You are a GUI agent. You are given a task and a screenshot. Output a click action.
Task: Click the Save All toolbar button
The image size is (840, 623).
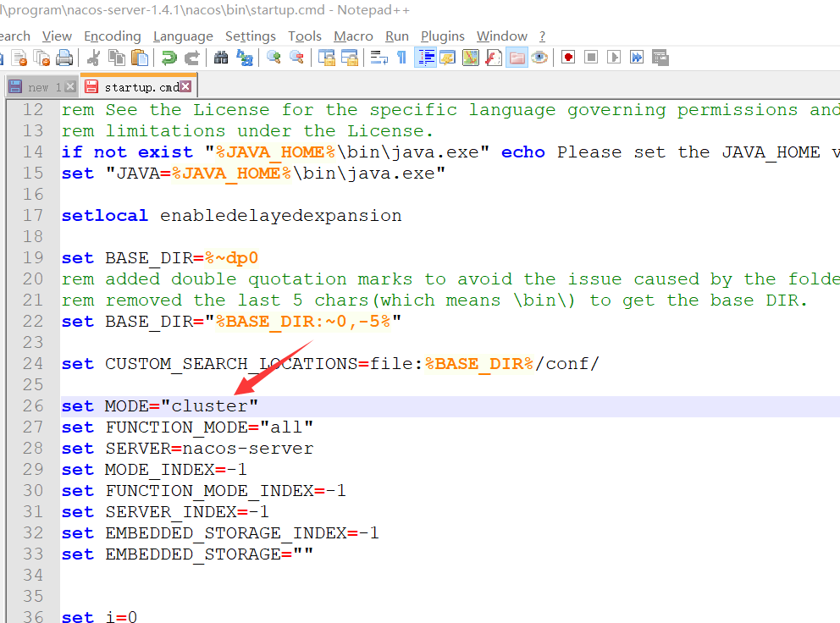click(41, 58)
